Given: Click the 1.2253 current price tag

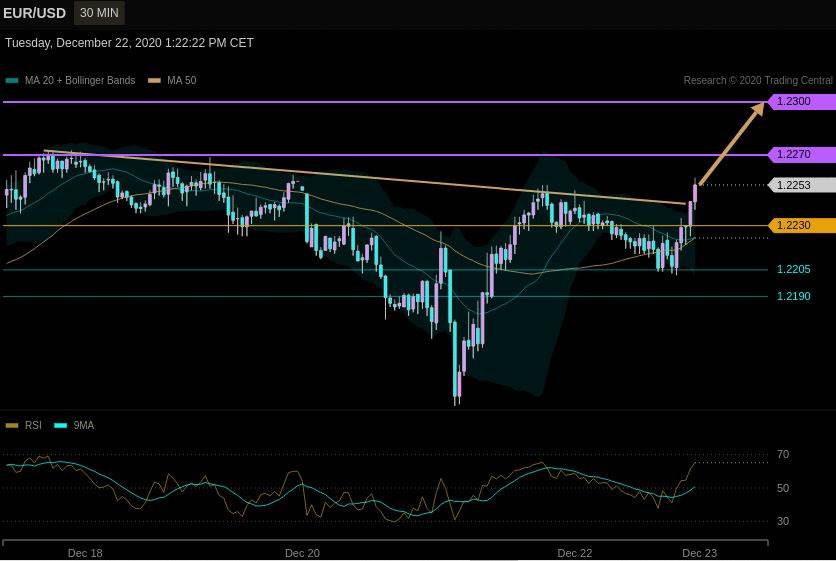Looking at the screenshot, I should pos(801,185).
